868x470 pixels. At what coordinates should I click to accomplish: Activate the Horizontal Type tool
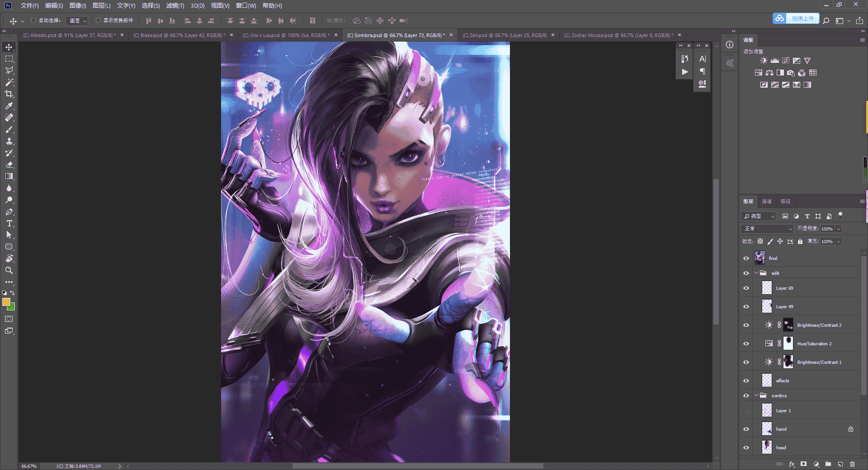9,224
